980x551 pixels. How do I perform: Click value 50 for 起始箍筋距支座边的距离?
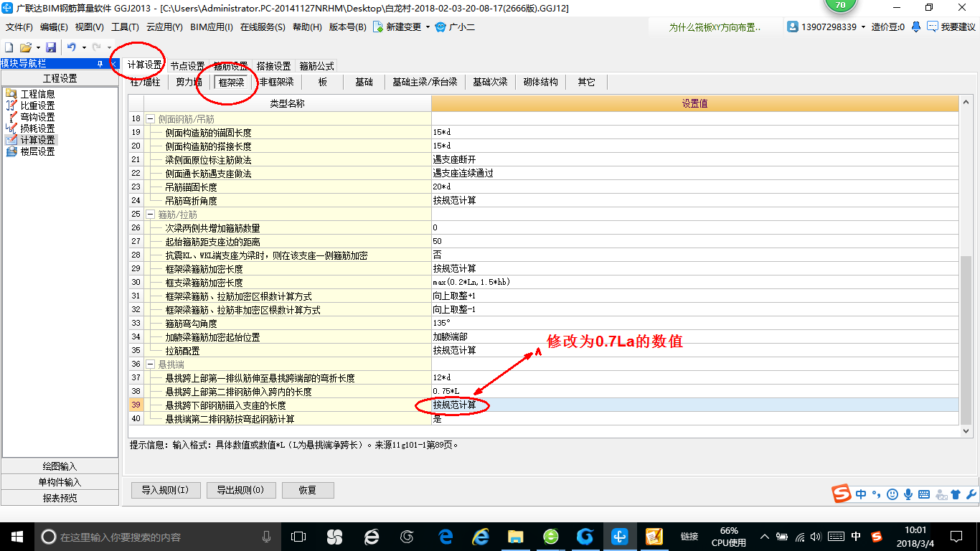[694, 242]
